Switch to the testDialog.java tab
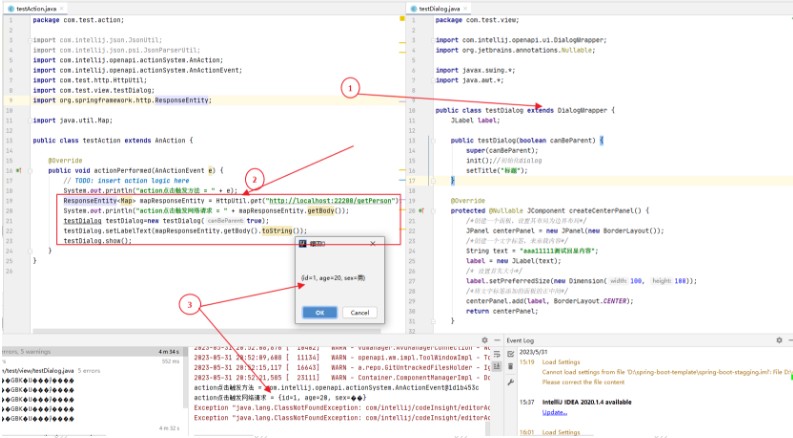 click(x=438, y=9)
